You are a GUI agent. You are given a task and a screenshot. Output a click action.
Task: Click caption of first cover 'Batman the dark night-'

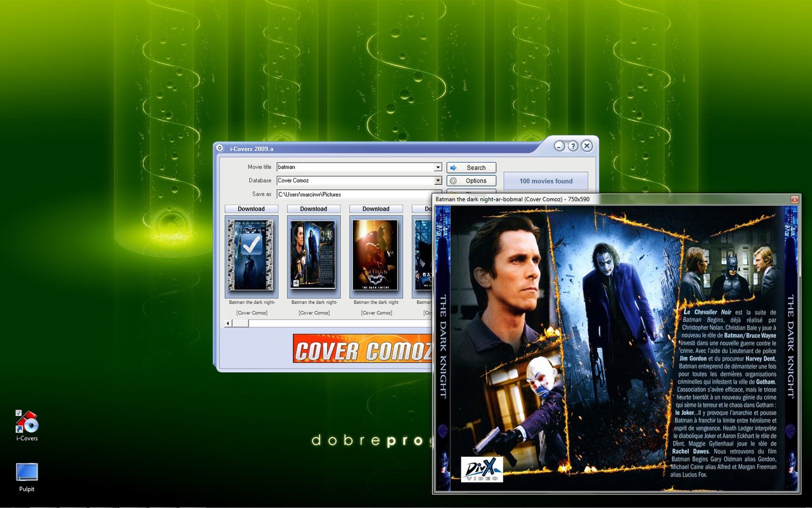(x=252, y=302)
